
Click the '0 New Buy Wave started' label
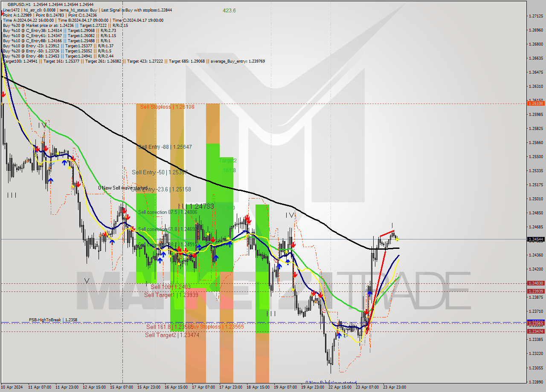coord(331,383)
